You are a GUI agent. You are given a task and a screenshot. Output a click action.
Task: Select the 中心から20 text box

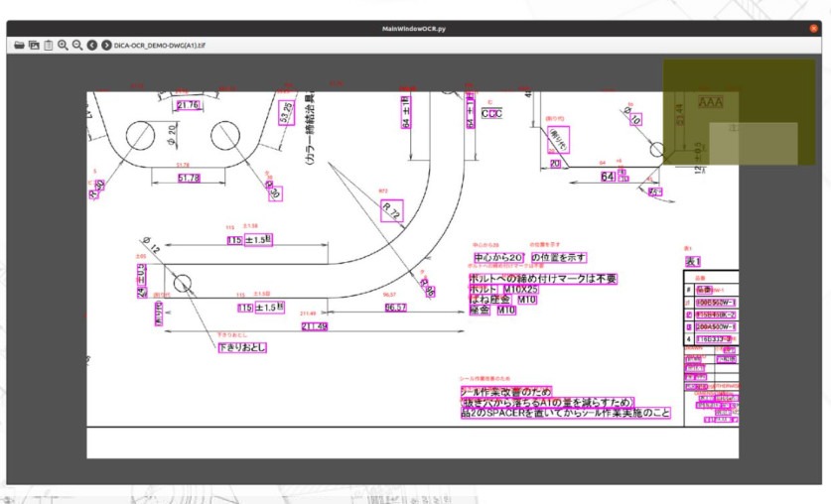tap(498, 257)
